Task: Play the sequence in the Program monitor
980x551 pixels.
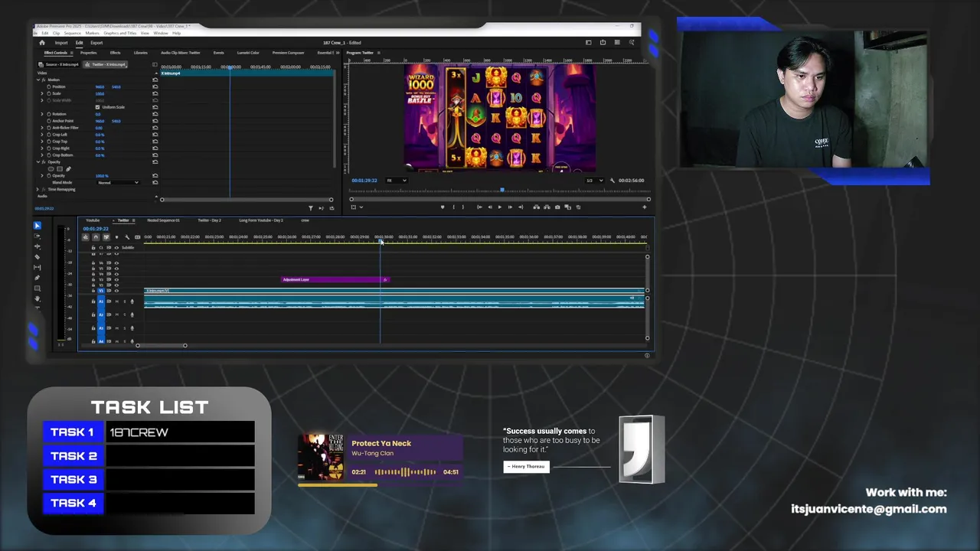Action: click(x=500, y=207)
